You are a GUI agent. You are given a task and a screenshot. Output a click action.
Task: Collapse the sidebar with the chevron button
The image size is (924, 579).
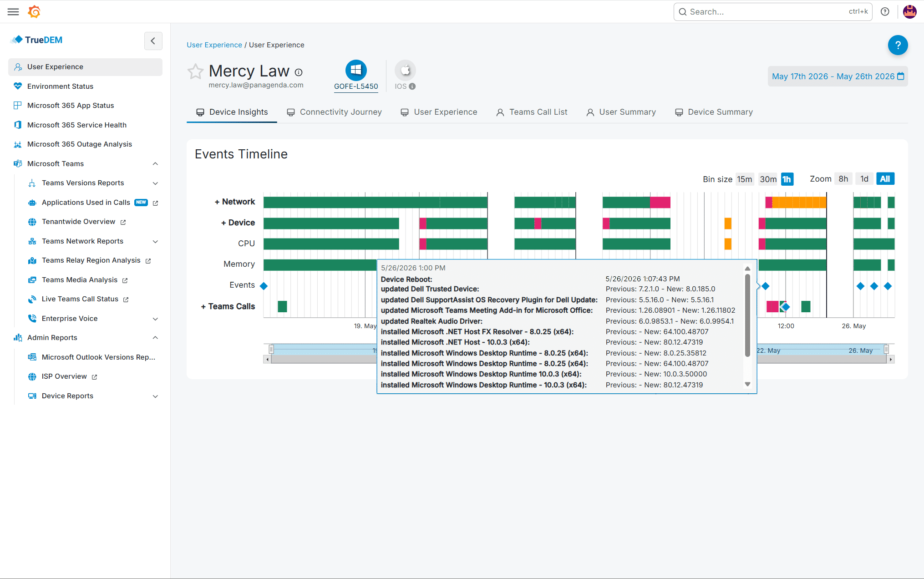[x=153, y=41]
